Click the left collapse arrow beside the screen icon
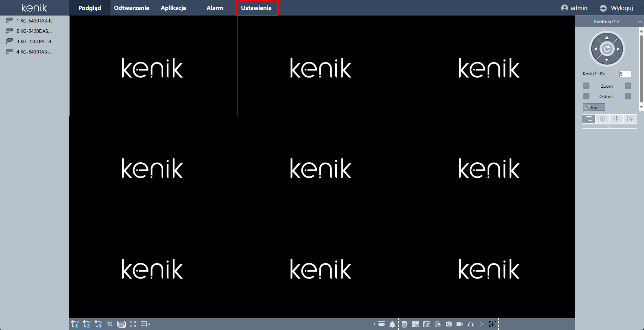The height and width of the screenshot is (330, 644). 374,324
